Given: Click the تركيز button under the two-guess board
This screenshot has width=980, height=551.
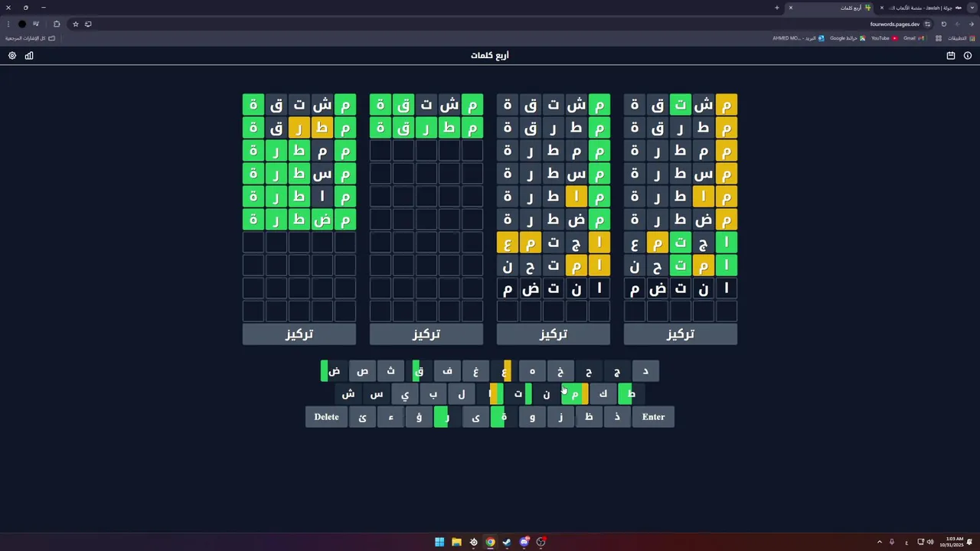Looking at the screenshot, I should click(x=426, y=334).
